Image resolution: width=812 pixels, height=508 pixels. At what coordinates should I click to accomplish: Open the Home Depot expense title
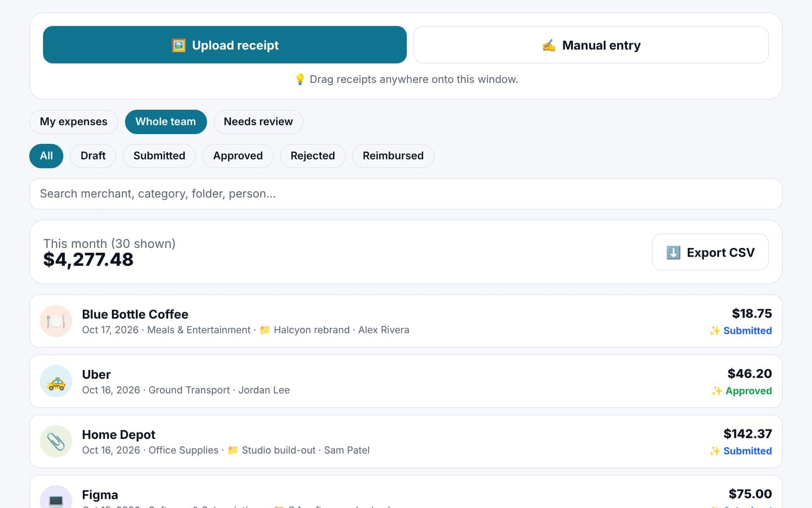click(x=119, y=435)
